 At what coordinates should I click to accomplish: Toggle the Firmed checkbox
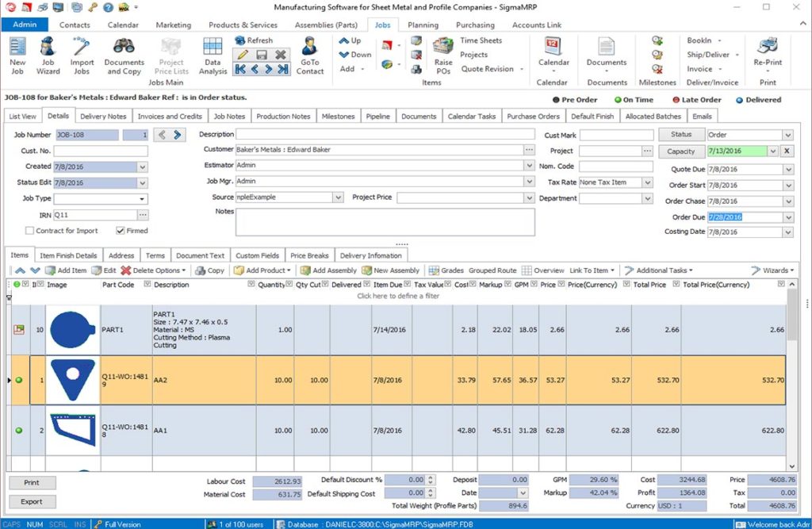[x=121, y=231]
